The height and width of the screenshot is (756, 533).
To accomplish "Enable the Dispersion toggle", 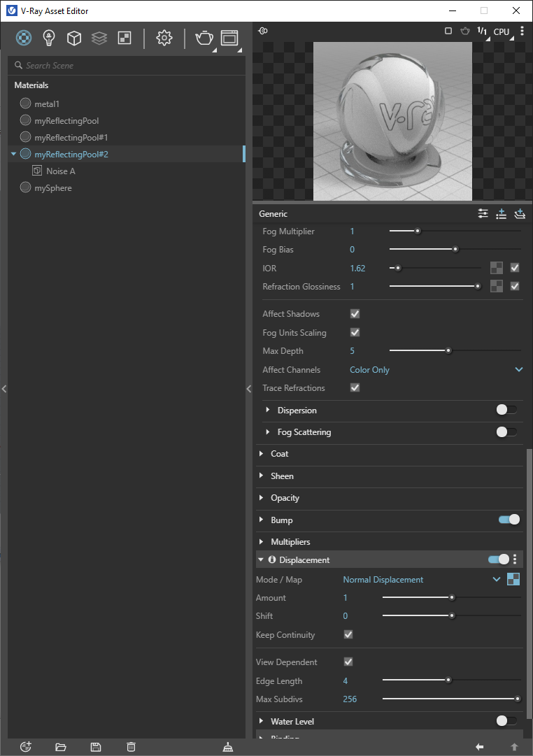I will coord(507,410).
